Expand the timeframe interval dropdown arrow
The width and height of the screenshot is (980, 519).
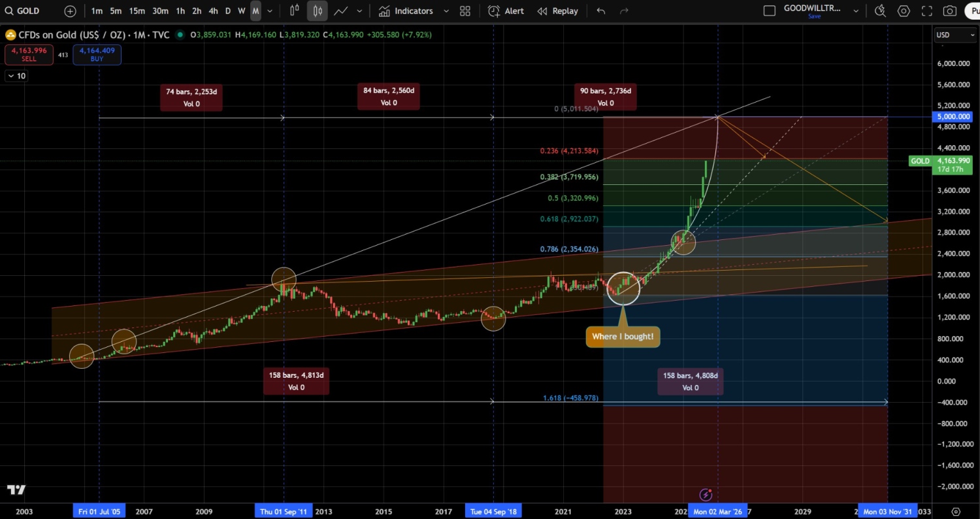[x=271, y=11]
